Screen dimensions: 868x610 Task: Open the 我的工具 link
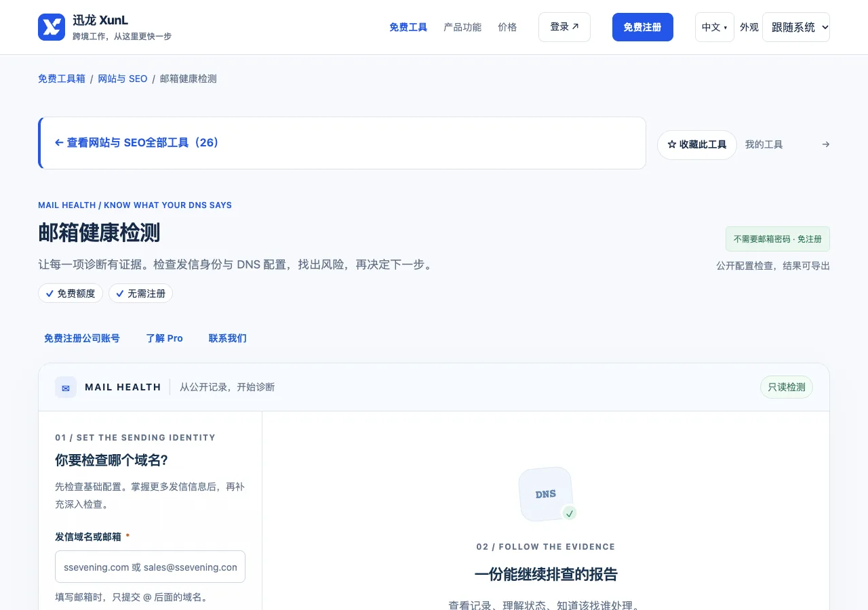(764, 144)
